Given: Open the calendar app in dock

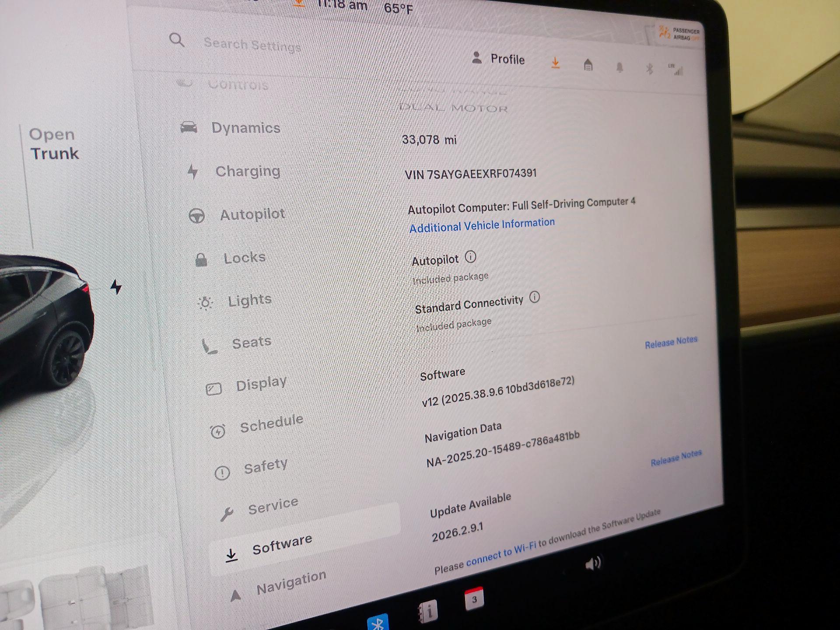Looking at the screenshot, I should point(474,599).
